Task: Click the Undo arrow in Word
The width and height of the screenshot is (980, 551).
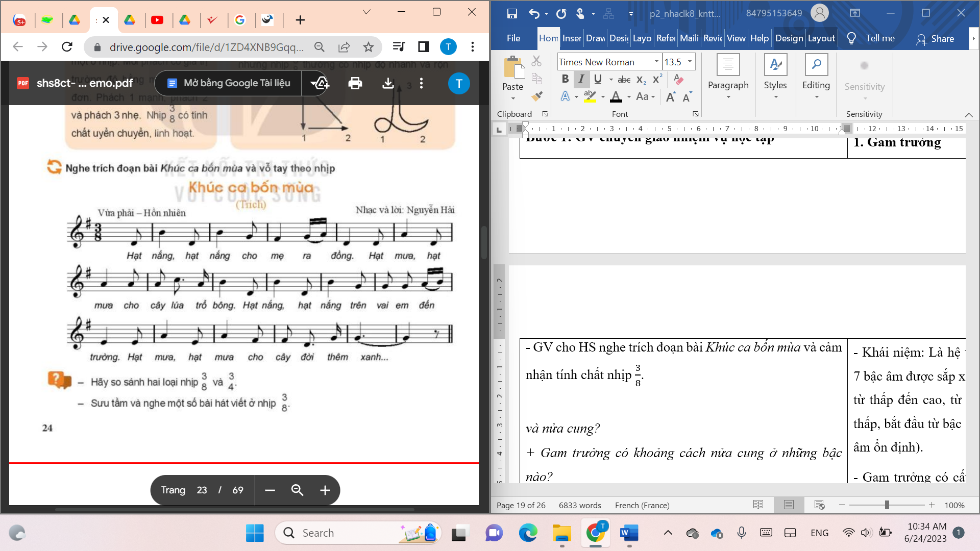Action: (x=534, y=14)
